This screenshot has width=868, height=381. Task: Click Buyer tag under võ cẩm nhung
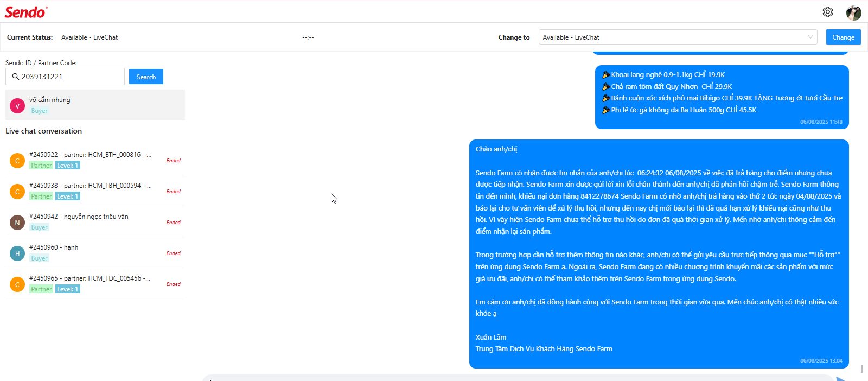point(39,111)
